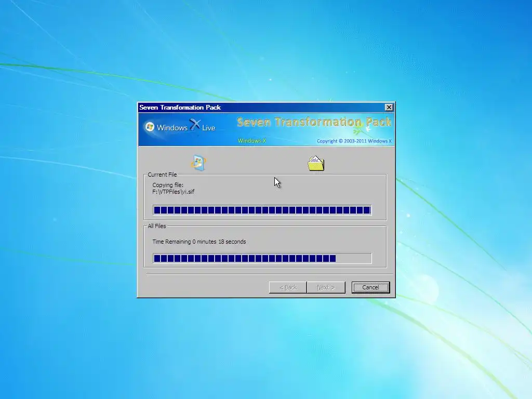Click the disabled Back button
This screenshot has height=399, width=532.
288,287
